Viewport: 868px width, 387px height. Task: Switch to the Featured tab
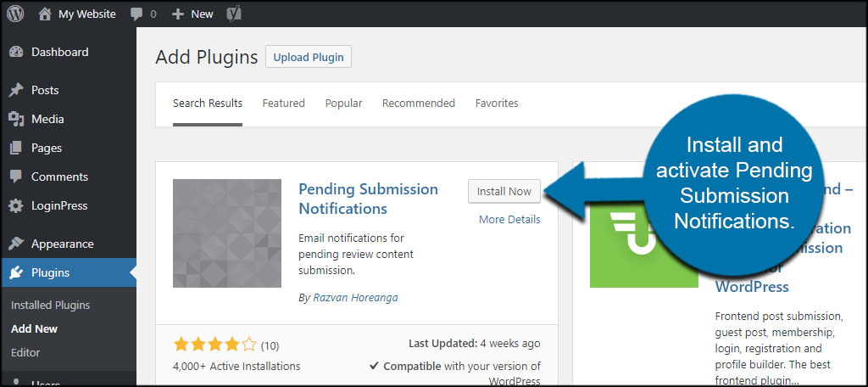tap(283, 103)
